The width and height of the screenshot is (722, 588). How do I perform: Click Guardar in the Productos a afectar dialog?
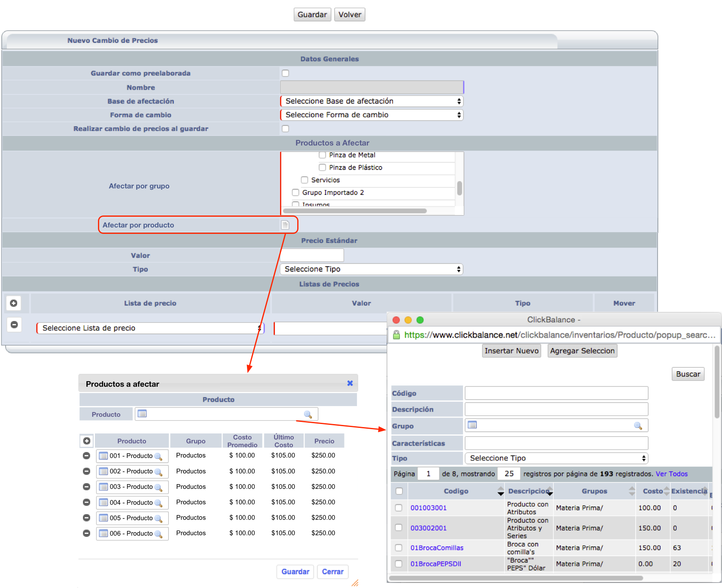296,572
